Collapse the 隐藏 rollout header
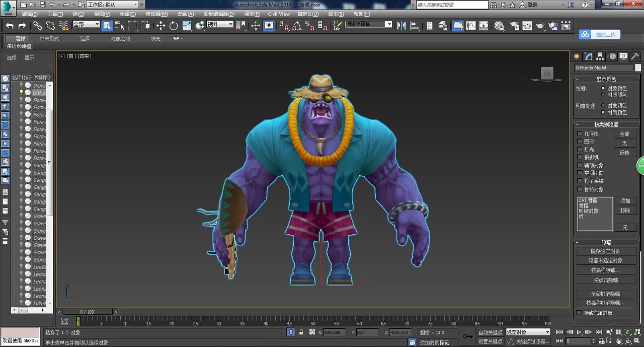Image resolution: width=644 pixels, height=347 pixels. tap(606, 243)
